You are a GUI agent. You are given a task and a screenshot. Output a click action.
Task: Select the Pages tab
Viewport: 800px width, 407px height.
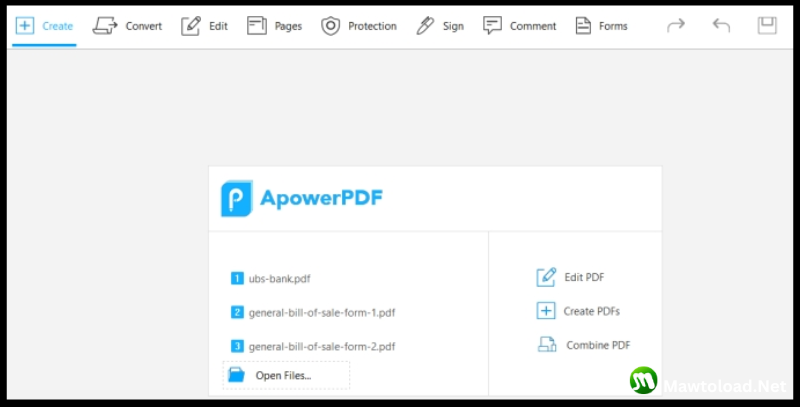click(274, 26)
